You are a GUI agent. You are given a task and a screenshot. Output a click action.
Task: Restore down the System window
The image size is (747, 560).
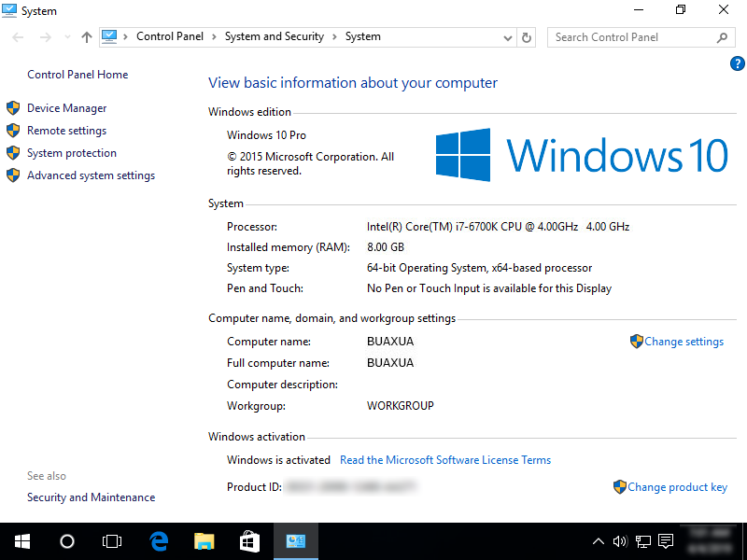pos(681,10)
